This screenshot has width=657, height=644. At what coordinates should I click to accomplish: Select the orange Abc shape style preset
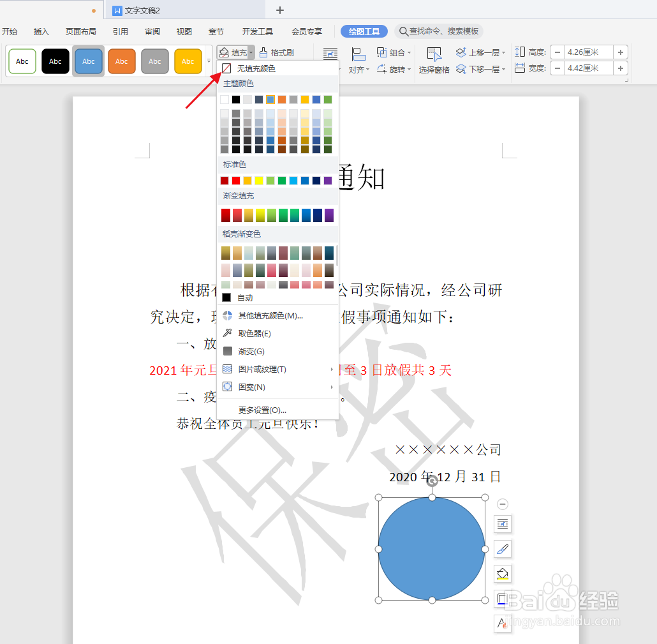pos(121,61)
